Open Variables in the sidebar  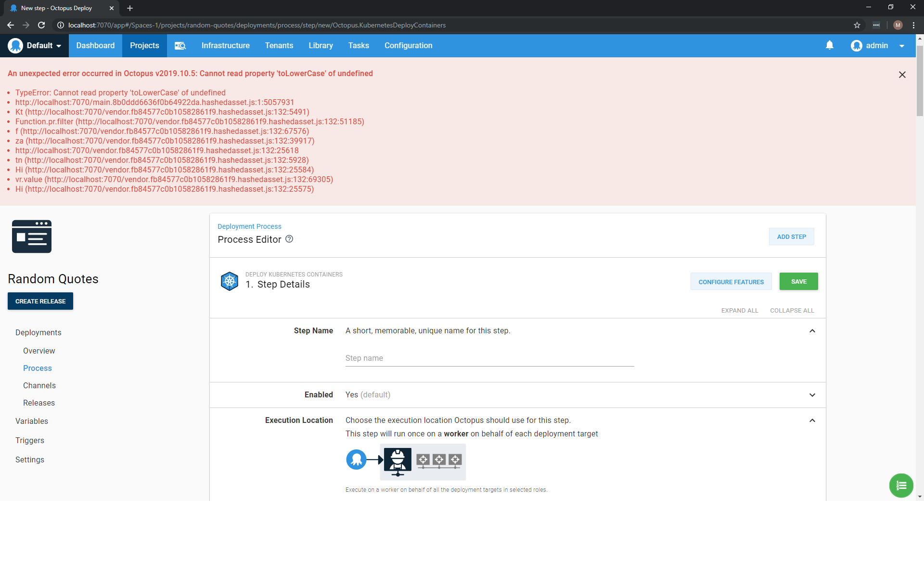(x=32, y=421)
